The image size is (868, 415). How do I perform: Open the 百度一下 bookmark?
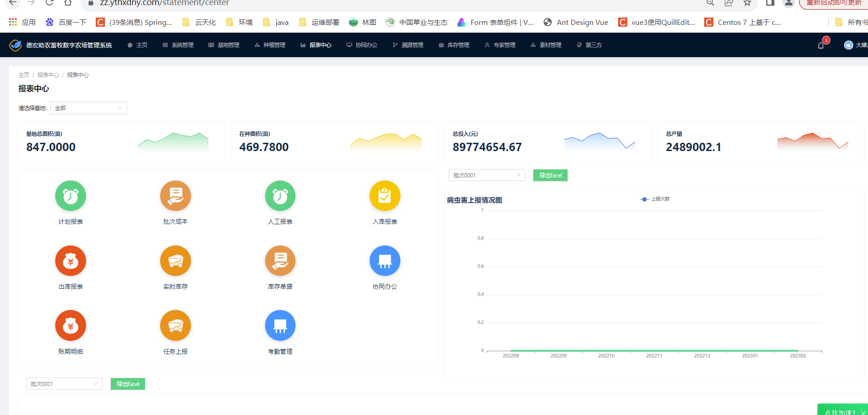click(66, 22)
